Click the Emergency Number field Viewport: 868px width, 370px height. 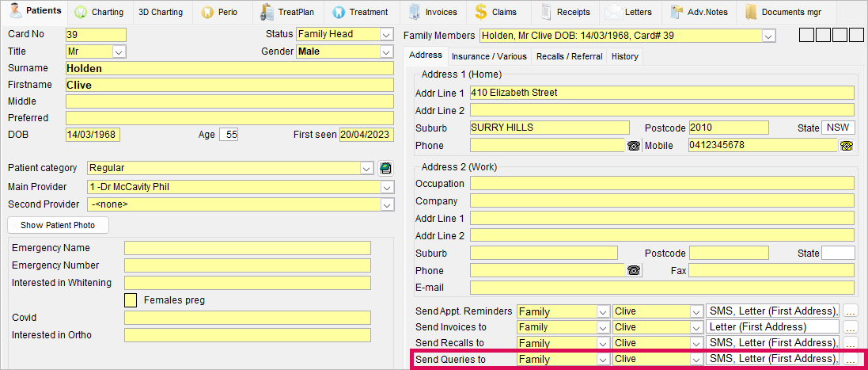point(248,265)
